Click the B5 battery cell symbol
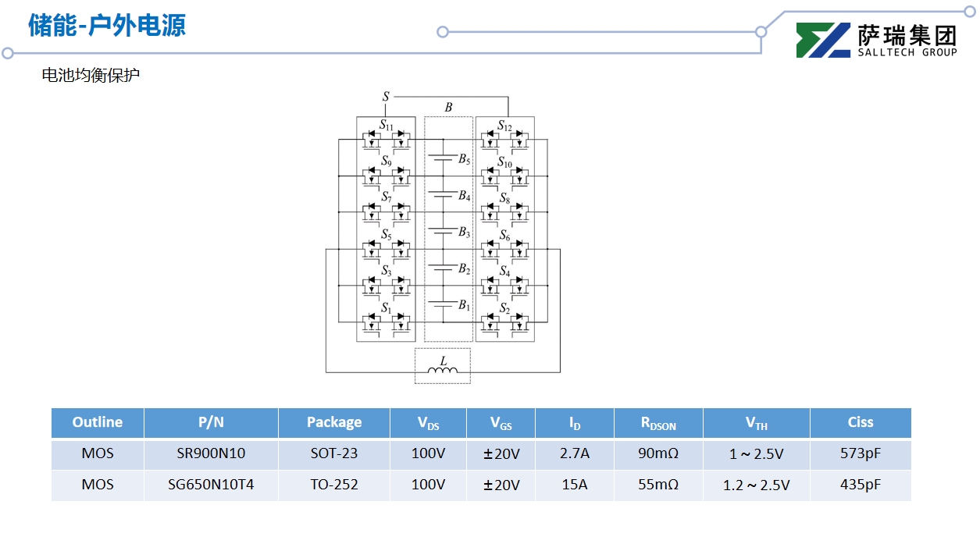 [x=444, y=158]
